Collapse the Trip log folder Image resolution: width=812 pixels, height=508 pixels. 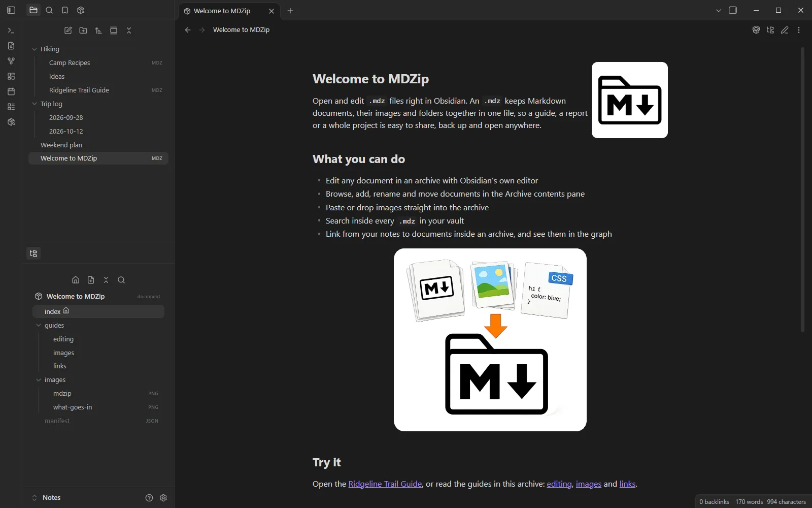(35, 104)
